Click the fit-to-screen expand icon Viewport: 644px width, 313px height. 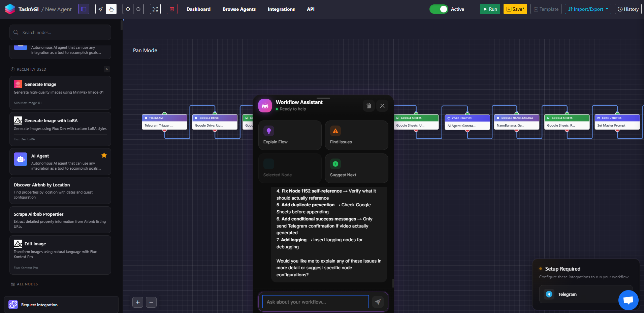click(x=155, y=9)
